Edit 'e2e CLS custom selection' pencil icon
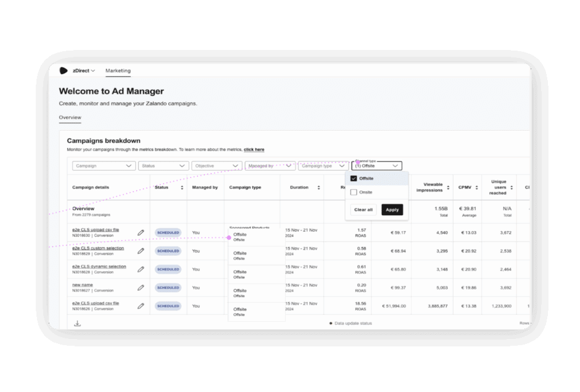The image size is (580, 392). (x=141, y=251)
